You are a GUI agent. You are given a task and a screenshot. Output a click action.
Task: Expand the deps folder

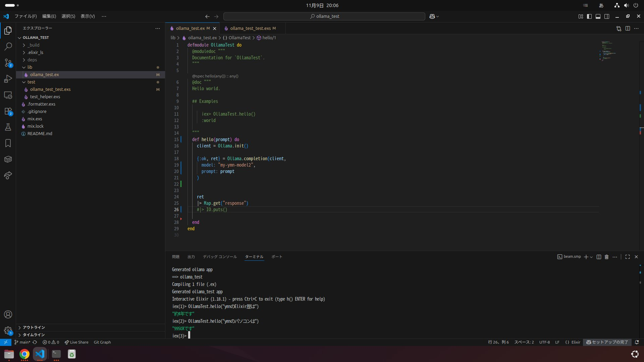[x=32, y=60]
